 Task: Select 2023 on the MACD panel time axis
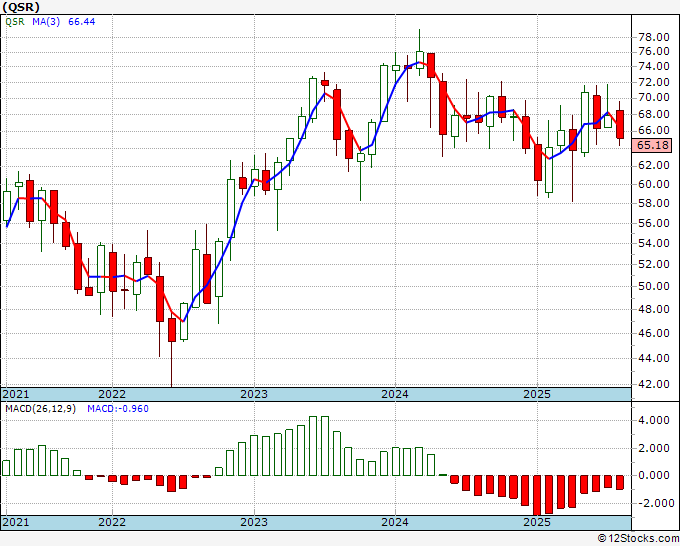click(x=254, y=522)
